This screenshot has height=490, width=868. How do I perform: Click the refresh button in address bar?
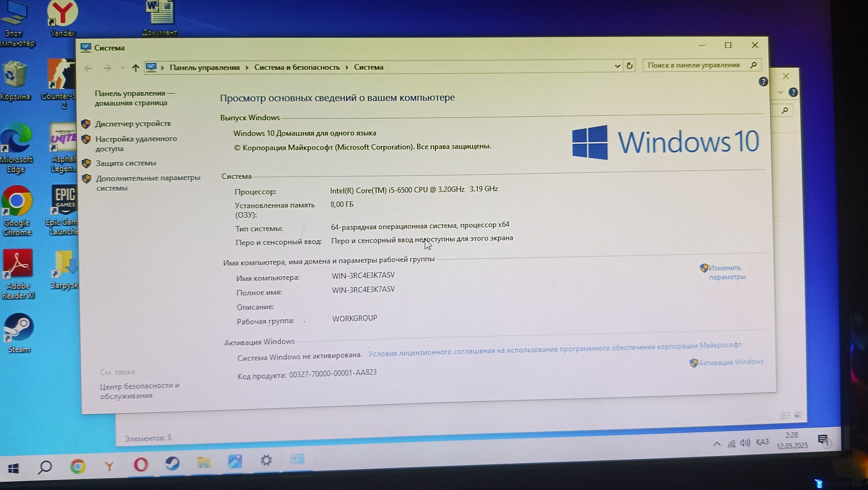click(x=629, y=66)
